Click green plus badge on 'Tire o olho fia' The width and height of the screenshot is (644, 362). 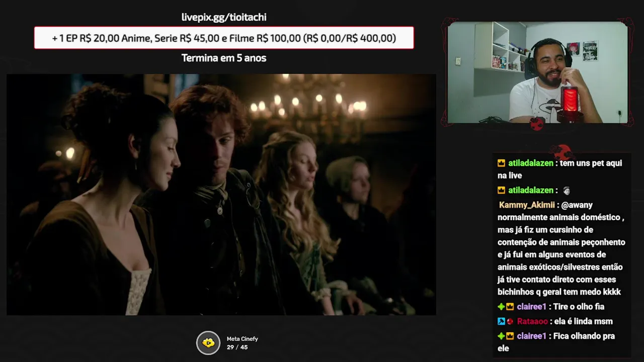click(x=501, y=307)
